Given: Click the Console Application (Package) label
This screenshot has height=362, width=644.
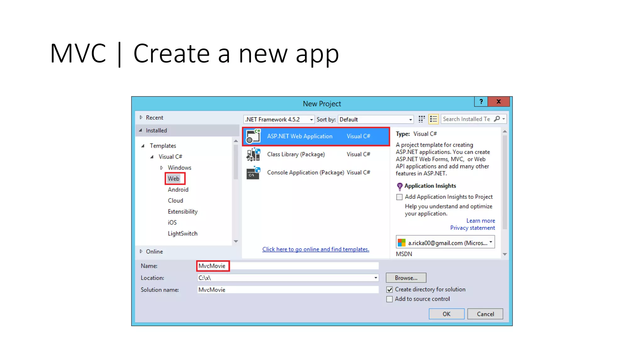Looking at the screenshot, I should coord(306,173).
